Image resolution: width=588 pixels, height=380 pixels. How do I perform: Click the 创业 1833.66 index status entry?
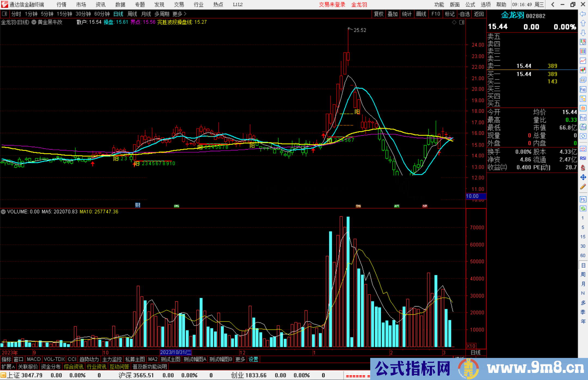tap(249, 375)
